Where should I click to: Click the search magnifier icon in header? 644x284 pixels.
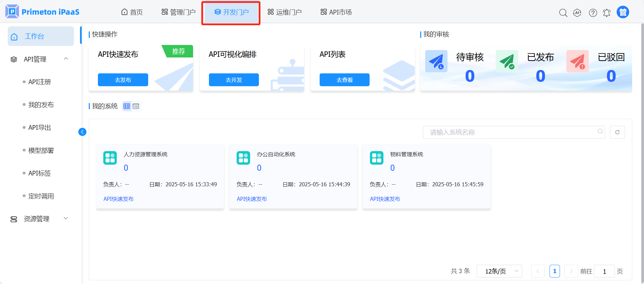(x=563, y=13)
